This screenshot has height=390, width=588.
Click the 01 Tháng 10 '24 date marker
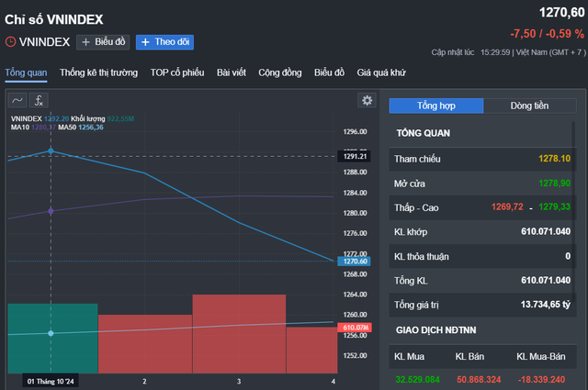(50, 380)
